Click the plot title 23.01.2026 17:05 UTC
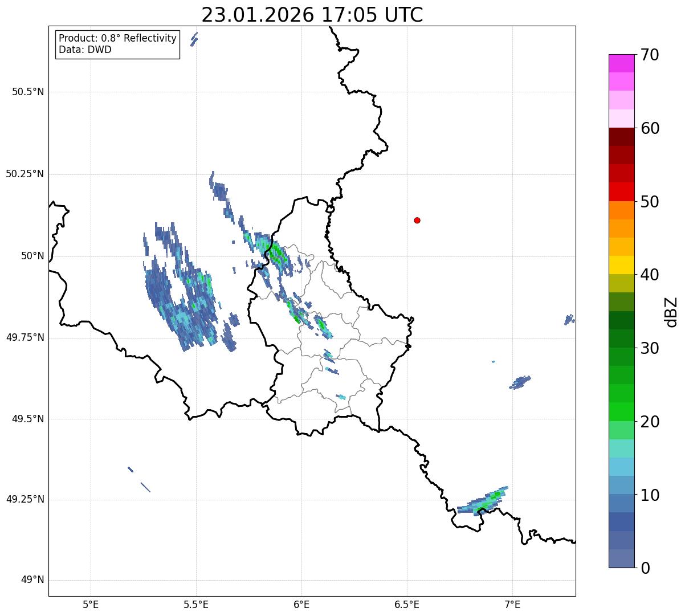Screen dimensions: 685x616 [312, 15]
